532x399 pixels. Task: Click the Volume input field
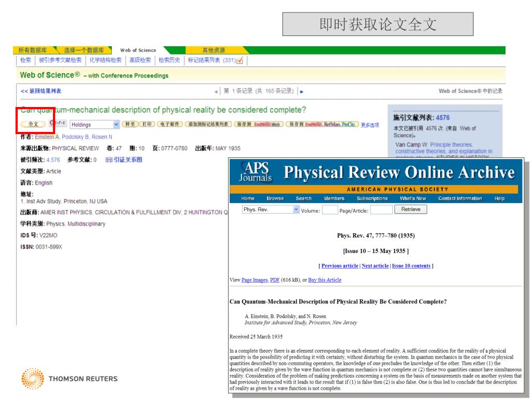330,210
